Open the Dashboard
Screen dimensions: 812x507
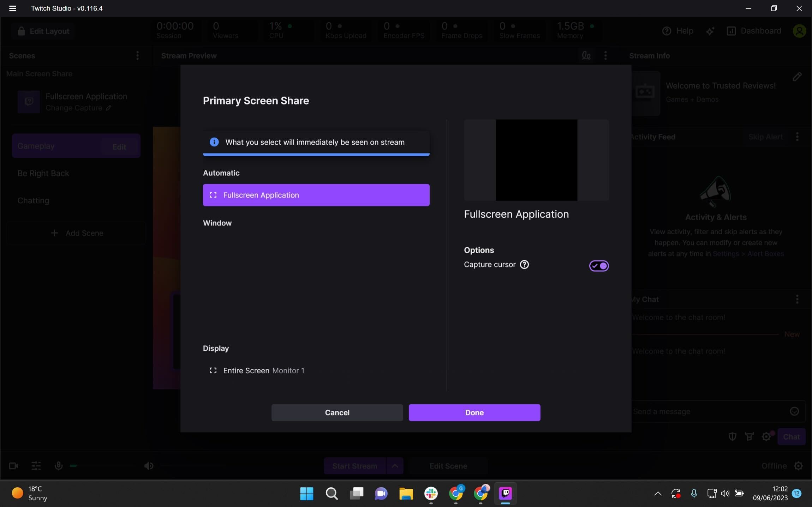(x=754, y=31)
